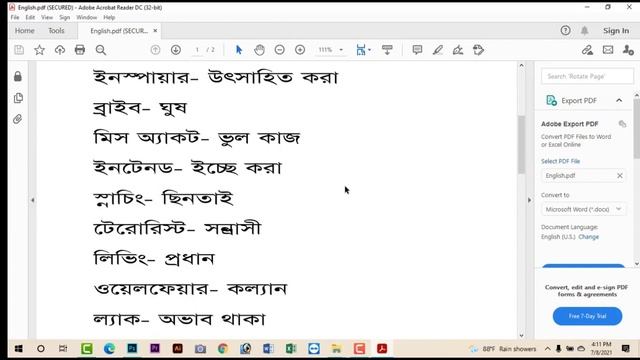This screenshot has width=640, height=360.
Task: Bookmark with the star icon
Action: (x=39, y=50)
